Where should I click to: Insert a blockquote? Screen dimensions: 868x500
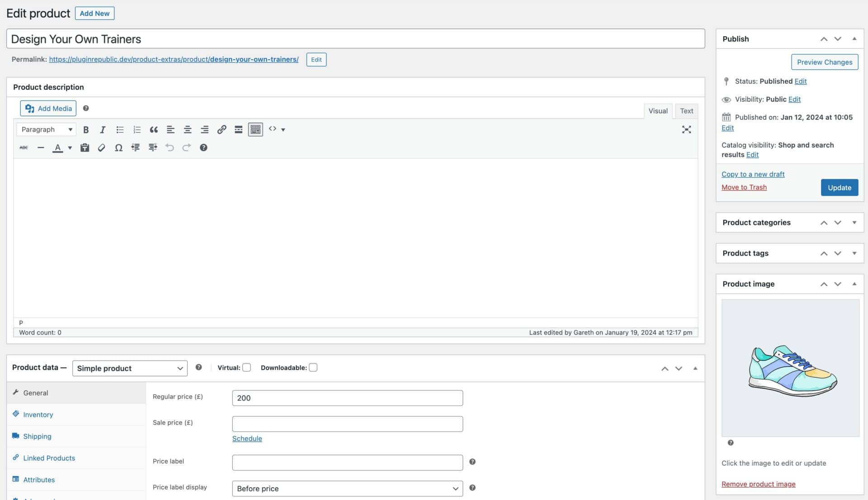153,129
